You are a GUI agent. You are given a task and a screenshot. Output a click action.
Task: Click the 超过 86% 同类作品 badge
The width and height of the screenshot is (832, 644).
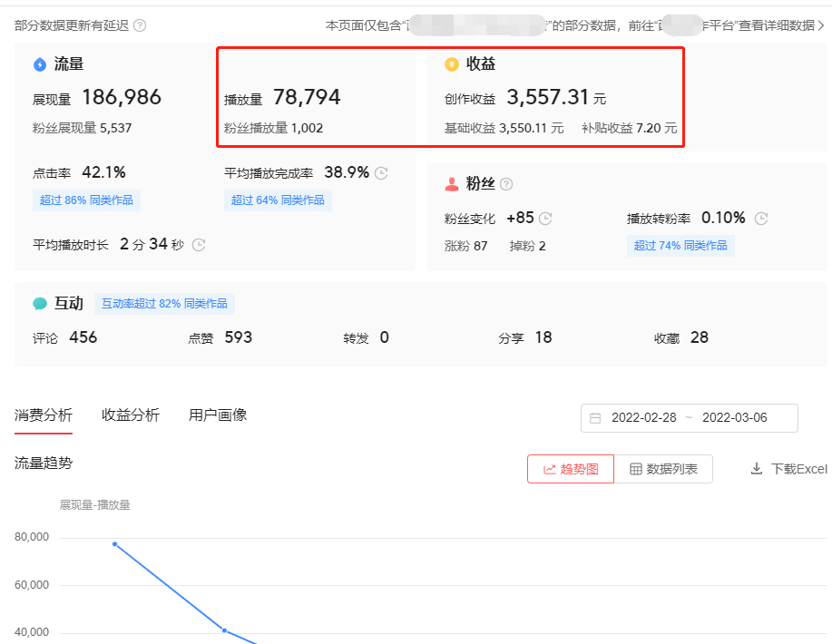[x=86, y=200]
